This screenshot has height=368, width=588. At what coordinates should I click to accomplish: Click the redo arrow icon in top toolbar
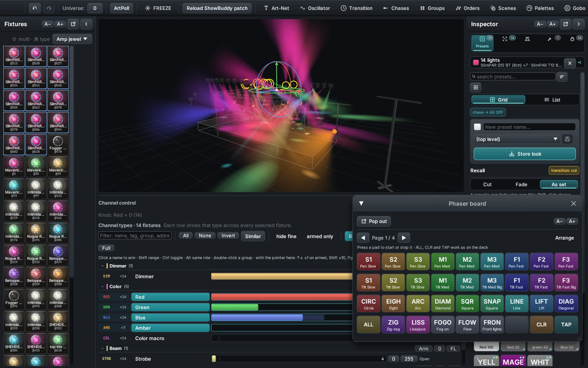click(x=49, y=8)
